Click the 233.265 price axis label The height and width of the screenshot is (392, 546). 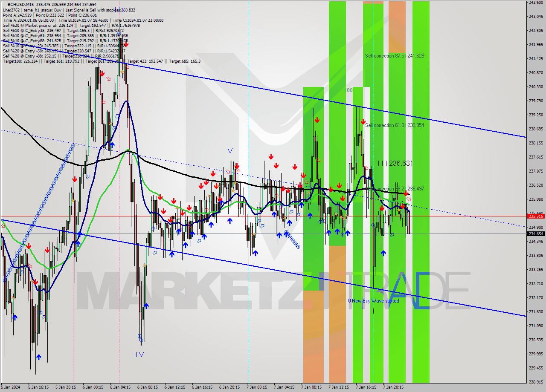[x=536, y=270]
